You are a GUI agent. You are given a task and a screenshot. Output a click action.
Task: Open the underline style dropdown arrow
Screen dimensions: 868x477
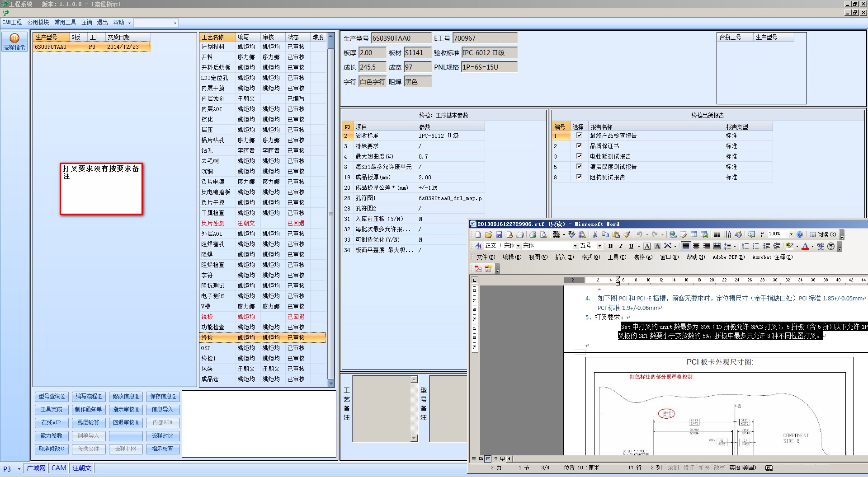point(638,246)
